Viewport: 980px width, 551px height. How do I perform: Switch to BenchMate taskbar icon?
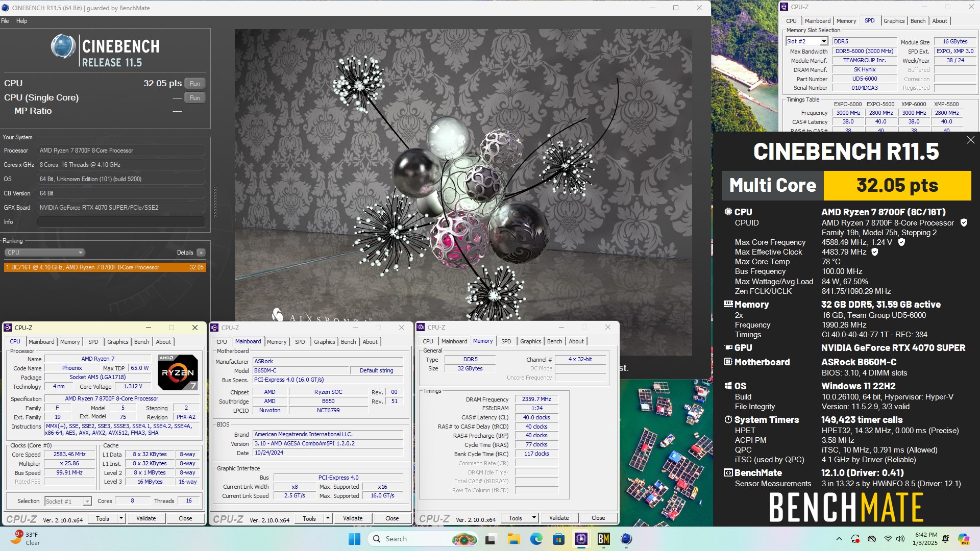[x=604, y=539]
